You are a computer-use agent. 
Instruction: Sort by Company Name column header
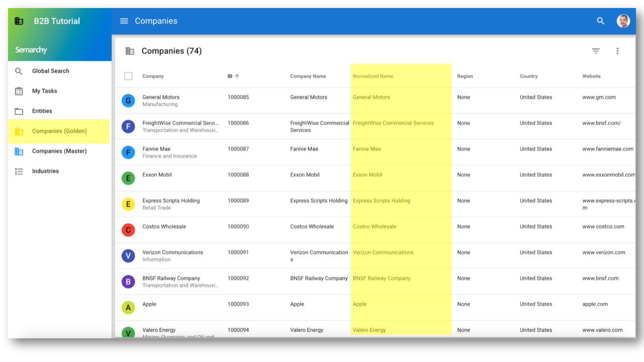[x=308, y=76]
